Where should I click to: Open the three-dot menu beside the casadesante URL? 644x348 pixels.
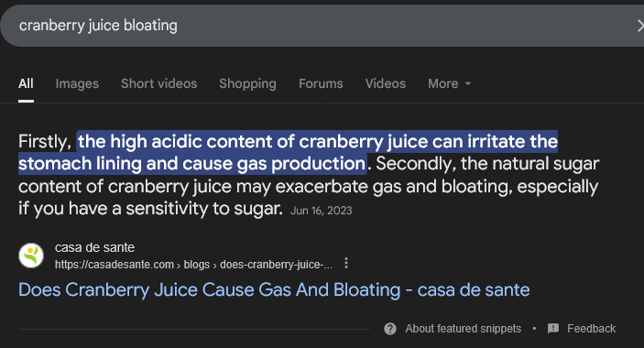(x=346, y=263)
